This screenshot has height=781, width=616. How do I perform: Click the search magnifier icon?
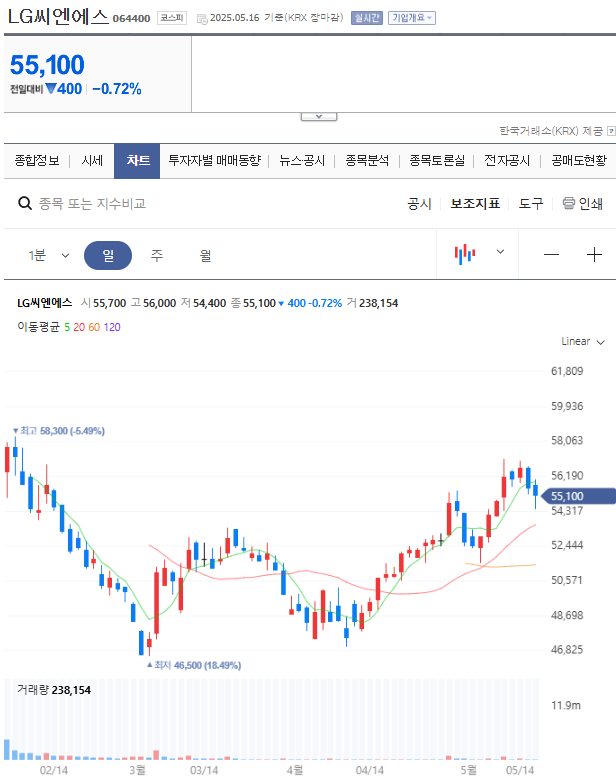tap(26, 203)
